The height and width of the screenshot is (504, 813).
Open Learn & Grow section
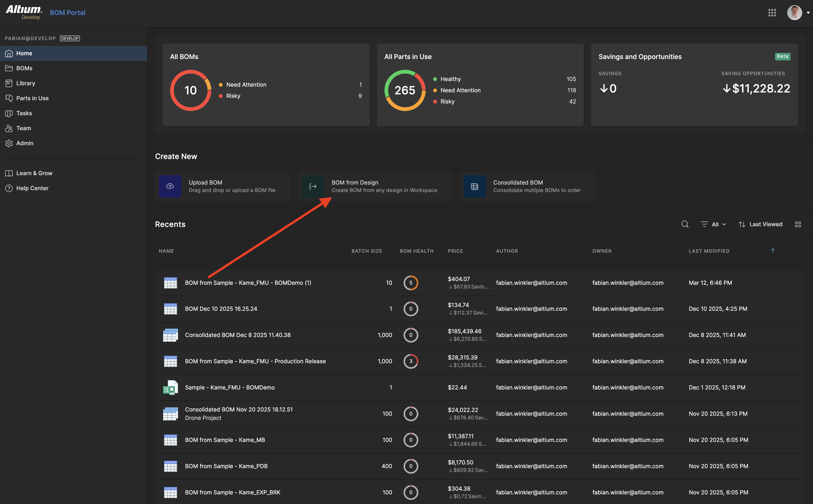click(73, 173)
